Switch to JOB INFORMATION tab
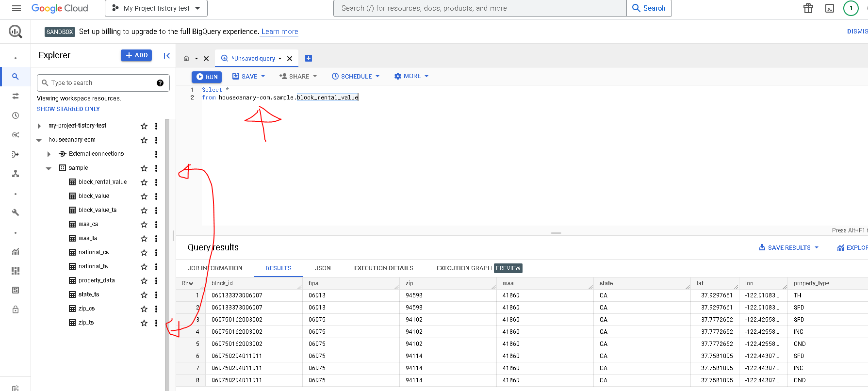The height and width of the screenshot is (391, 868). (x=215, y=268)
